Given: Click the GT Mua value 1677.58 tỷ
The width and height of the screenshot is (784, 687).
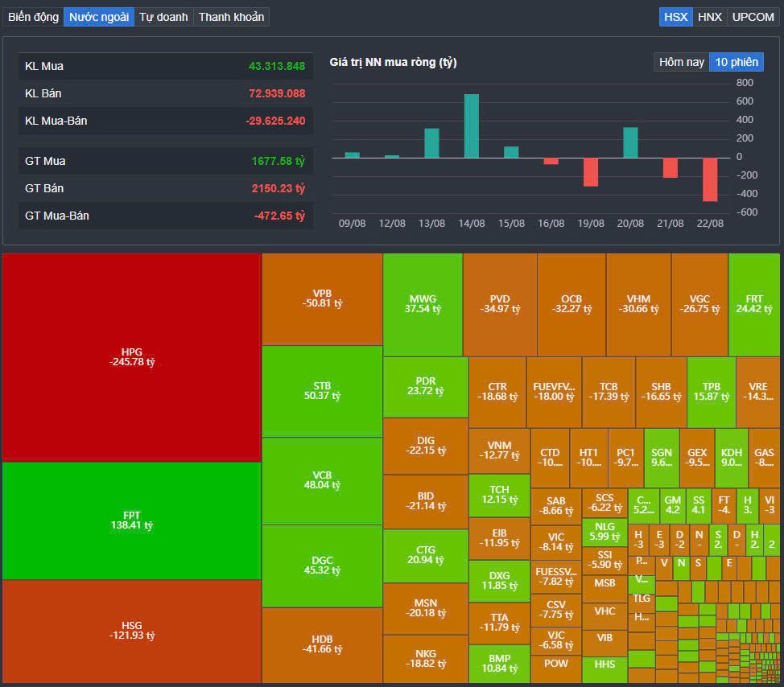Looking at the screenshot, I should click(x=278, y=161).
